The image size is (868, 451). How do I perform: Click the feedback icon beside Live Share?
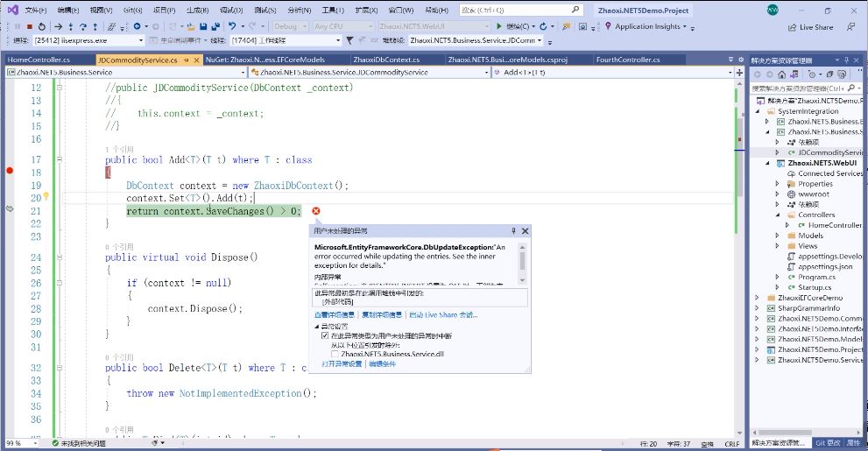click(850, 26)
